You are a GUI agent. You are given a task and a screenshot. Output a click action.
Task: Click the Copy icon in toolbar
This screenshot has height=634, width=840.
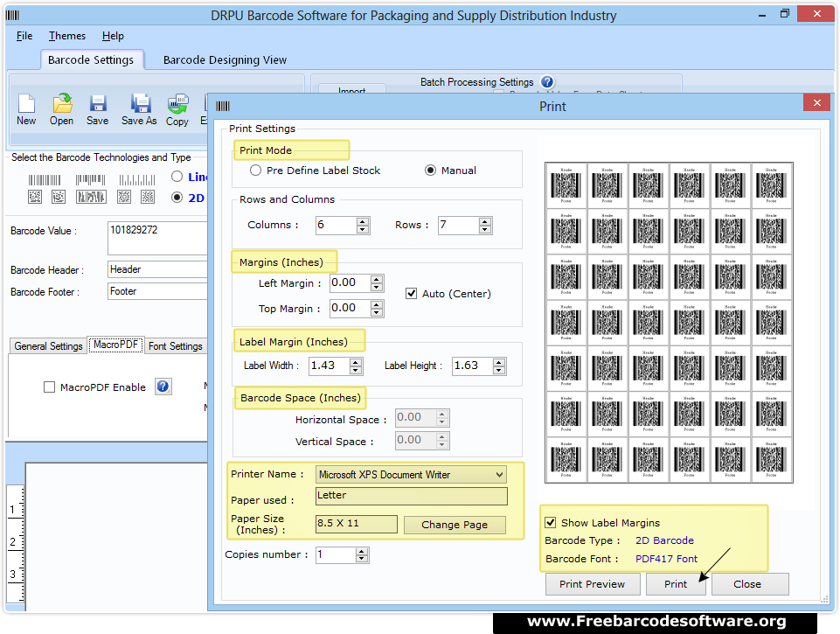tap(177, 103)
